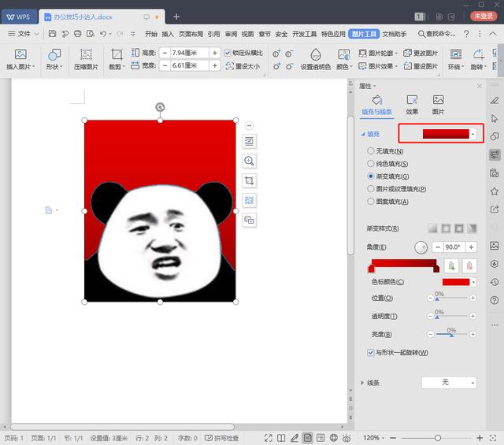504x445 pixels.
Task: Toggle Lock Aspect Ratio (锁定纵横比) checkbox
Action: coord(228,53)
